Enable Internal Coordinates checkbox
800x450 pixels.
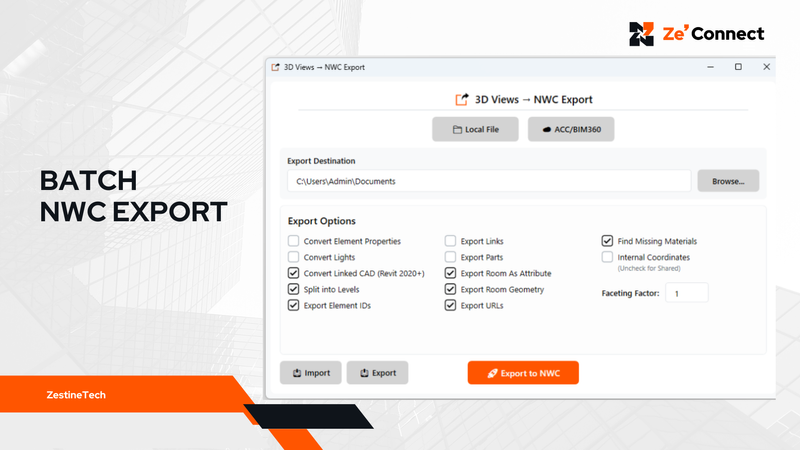coord(607,257)
